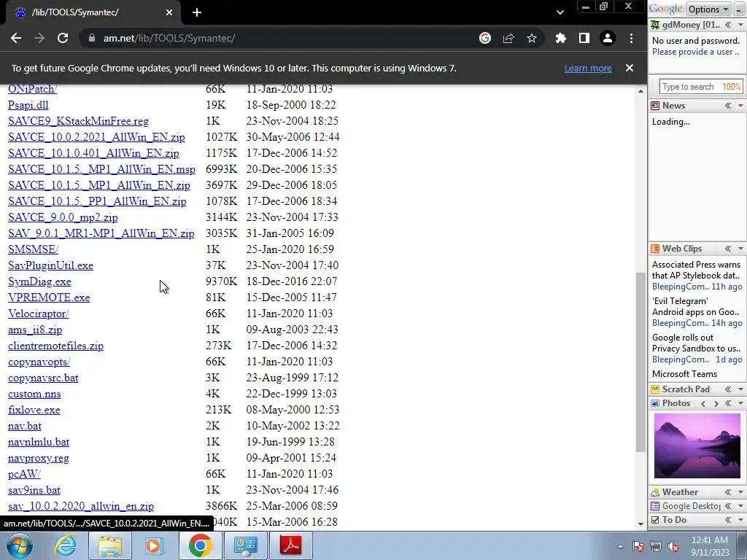This screenshot has height=560, width=747.
Task: Open the Adobe Reader taskbar icon
Action: click(x=291, y=545)
